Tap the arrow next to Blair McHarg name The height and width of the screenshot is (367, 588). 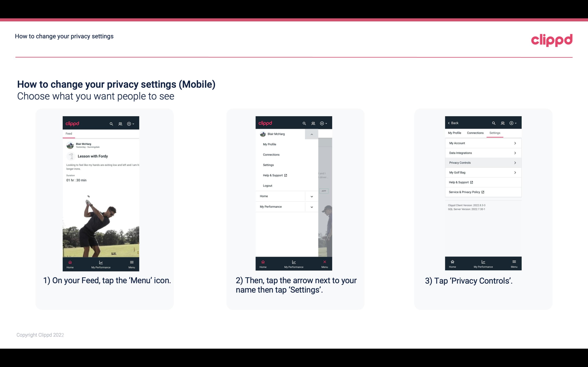pyautogui.click(x=311, y=134)
